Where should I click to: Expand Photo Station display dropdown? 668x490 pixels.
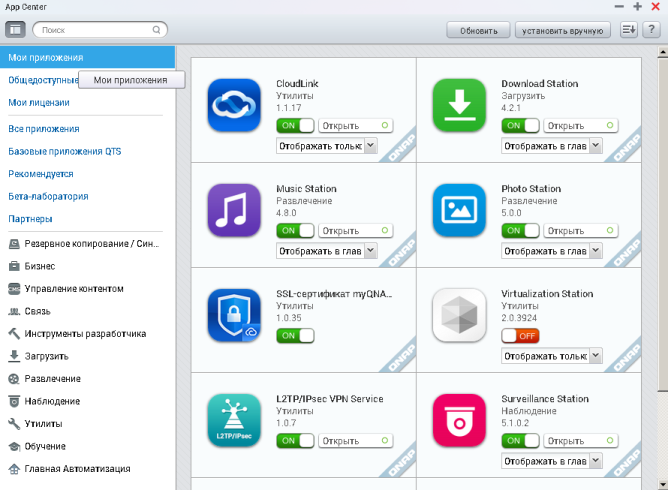coord(552,251)
